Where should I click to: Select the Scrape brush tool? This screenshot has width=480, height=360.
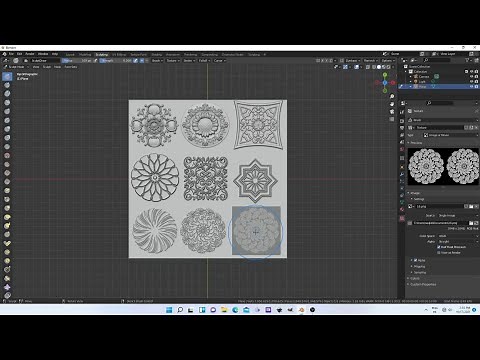(7, 182)
